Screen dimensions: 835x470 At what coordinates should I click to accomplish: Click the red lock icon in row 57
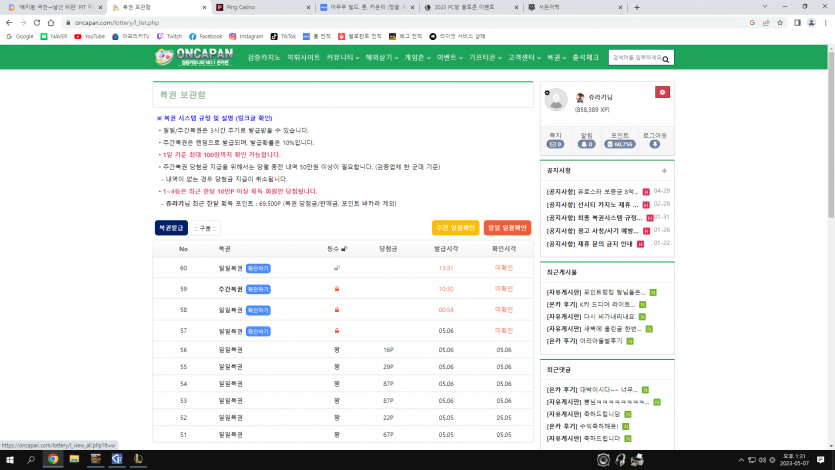point(337,331)
